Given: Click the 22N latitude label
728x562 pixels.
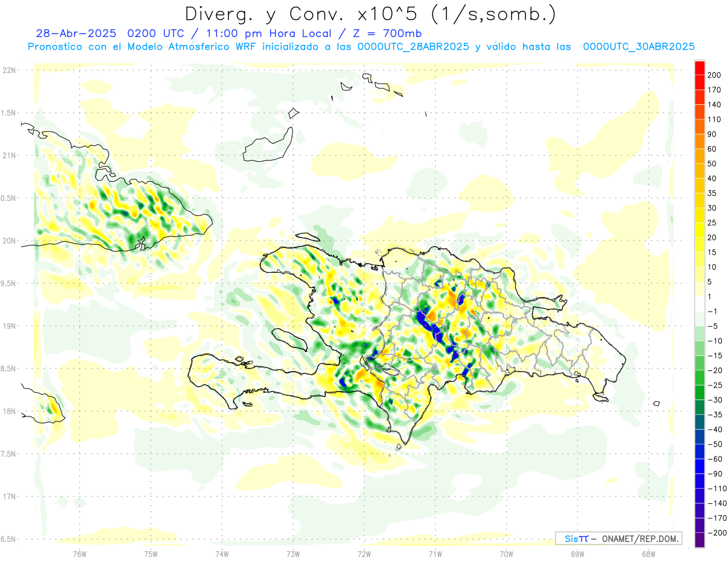Looking at the screenshot, I should pos(9,70).
